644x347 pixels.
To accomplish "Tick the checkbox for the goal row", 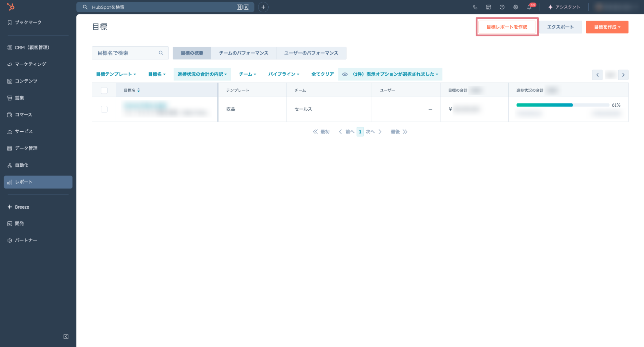I will (104, 109).
